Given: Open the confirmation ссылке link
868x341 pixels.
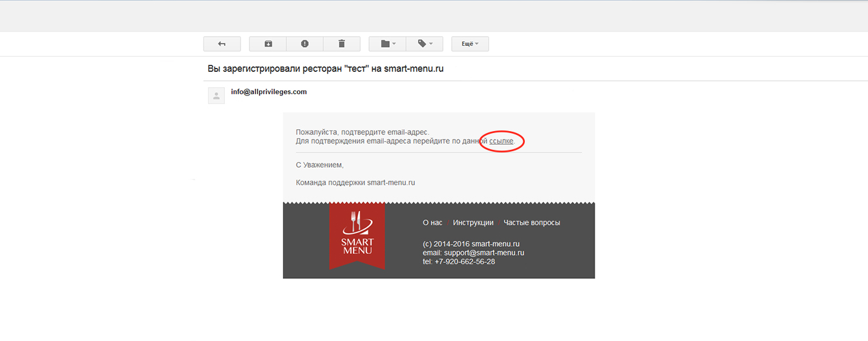Looking at the screenshot, I should (502, 141).
